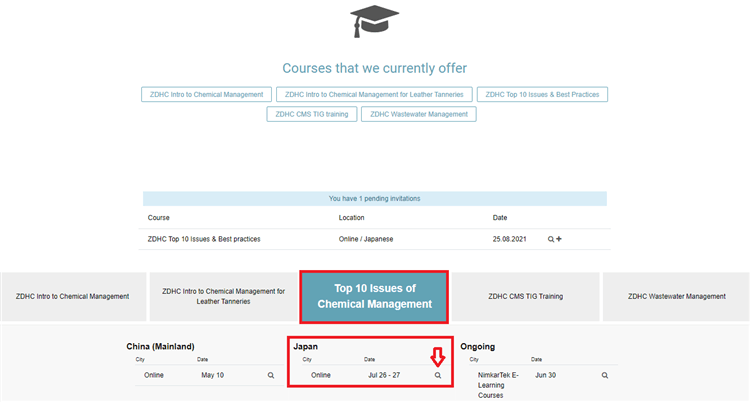Click the 'Jul 26 - 27' date

tap(384, 375)
